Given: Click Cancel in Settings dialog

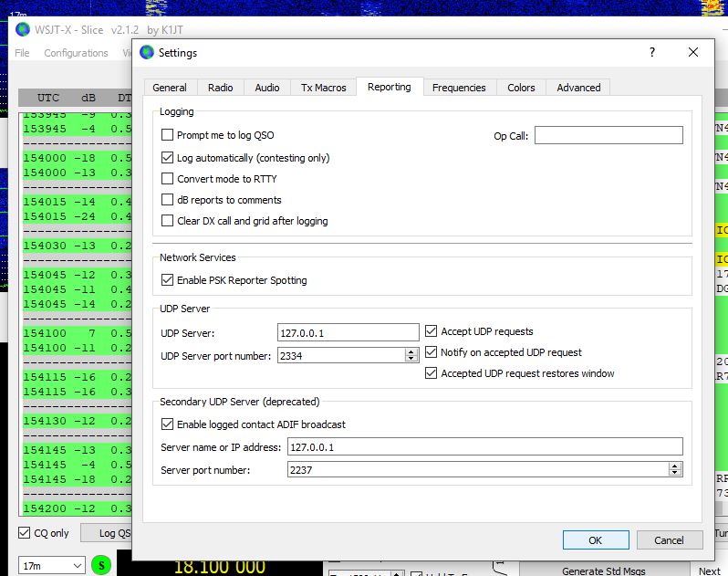Looking at the screenshot, I should [x=669, y=540].
